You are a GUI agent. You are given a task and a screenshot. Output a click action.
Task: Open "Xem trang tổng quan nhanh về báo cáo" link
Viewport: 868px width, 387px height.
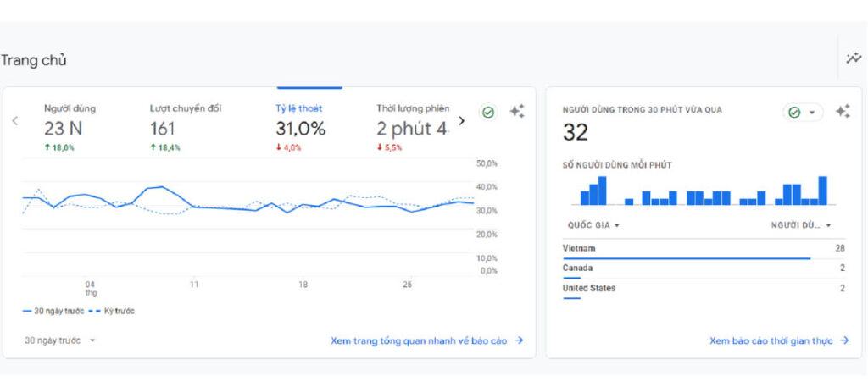tap(426, 340)
